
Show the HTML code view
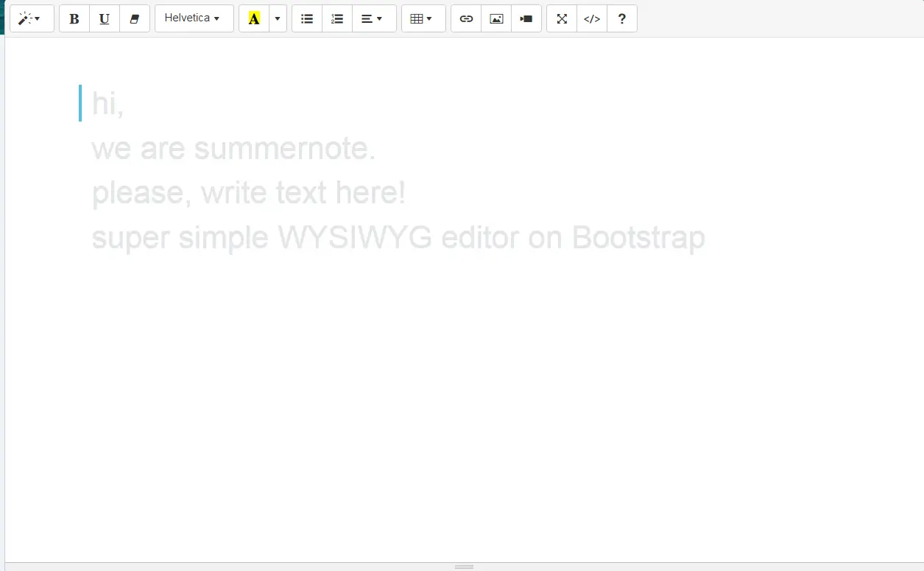592,19
